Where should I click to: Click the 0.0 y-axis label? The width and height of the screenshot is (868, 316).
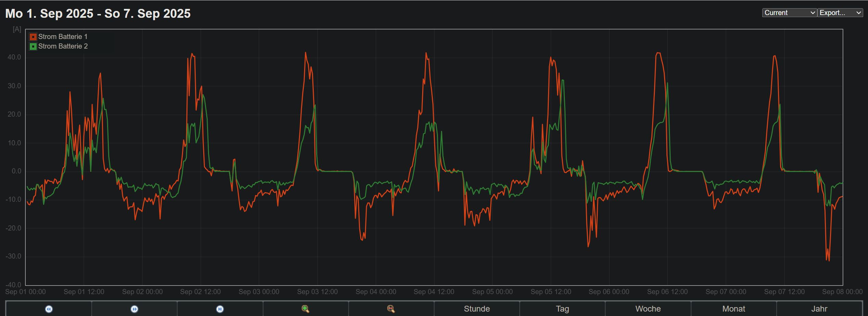point(16,171)
